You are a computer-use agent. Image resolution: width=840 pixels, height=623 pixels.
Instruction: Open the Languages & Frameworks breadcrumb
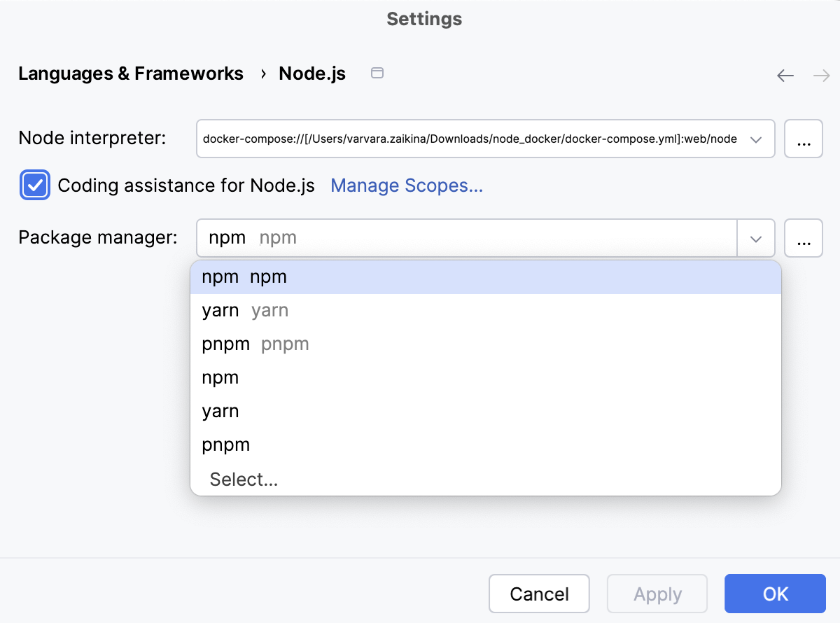[130, 73]
